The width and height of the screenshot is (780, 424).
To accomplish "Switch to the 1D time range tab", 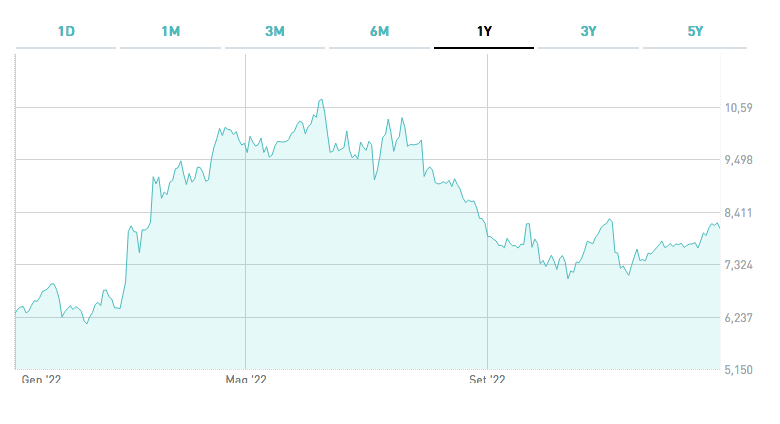I will (x=66, y=31).
